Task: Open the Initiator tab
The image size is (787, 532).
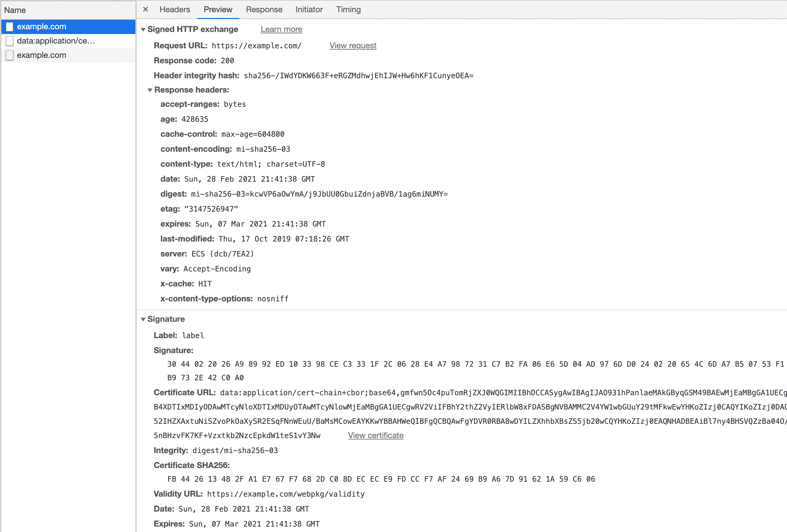Action: click(308, 10)
